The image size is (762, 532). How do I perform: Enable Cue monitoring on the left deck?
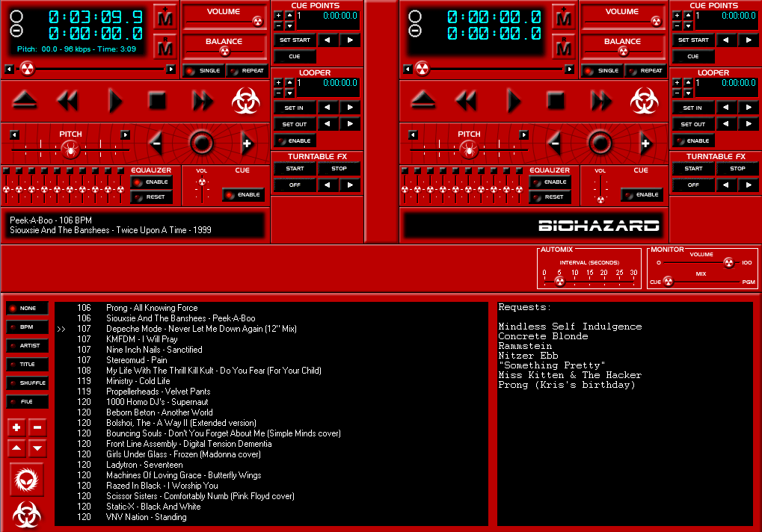tap(244, 195)
